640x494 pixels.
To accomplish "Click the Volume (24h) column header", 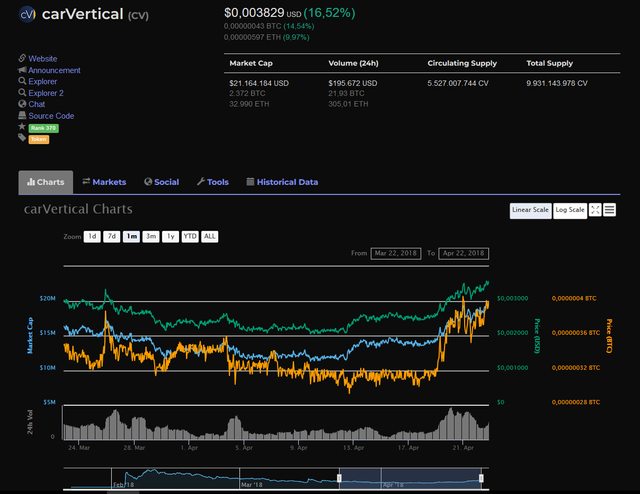I will (353, 63).
